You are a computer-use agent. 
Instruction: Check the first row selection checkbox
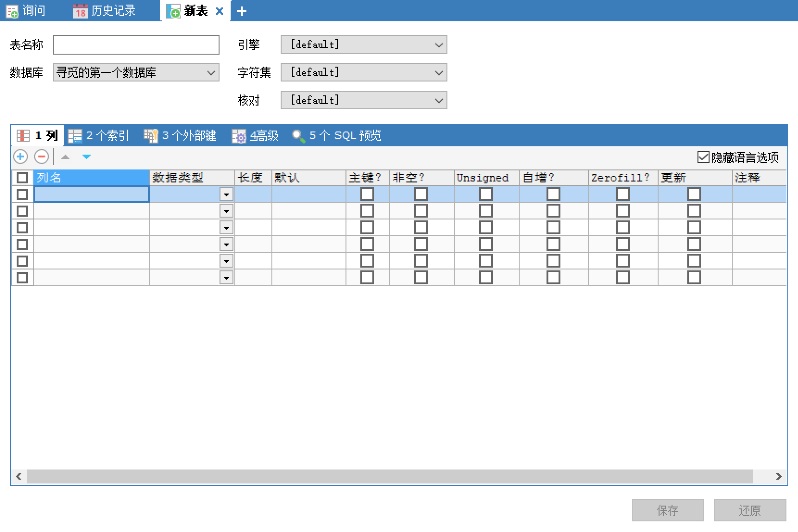click(22, 194)
